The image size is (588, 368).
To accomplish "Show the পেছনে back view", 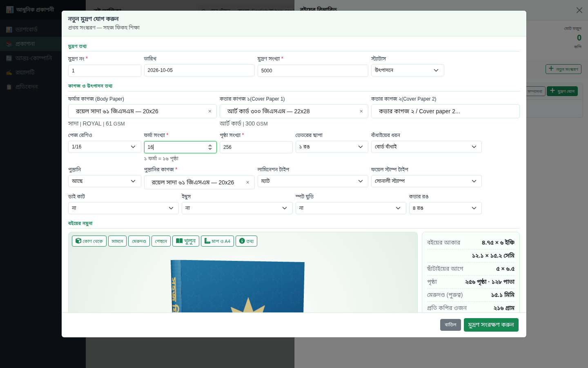I will point(161,241).
